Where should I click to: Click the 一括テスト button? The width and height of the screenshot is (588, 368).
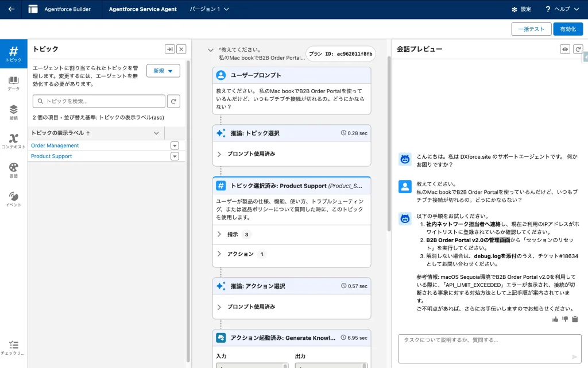click(531, 29)
